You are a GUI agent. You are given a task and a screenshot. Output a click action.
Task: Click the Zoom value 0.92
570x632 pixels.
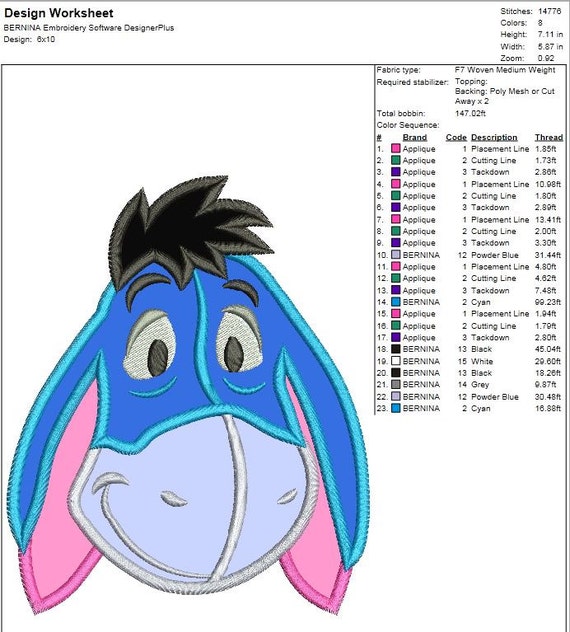(x=546, y=58)
